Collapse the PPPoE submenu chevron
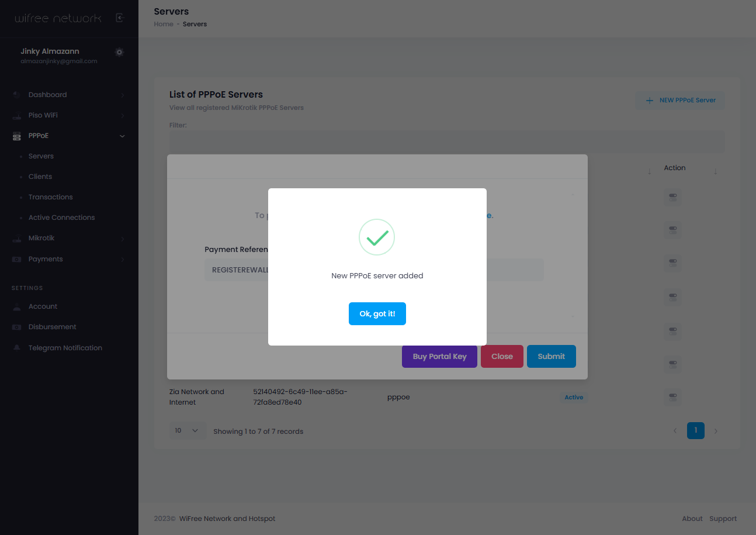Viewport: 756px width, 535px height. tap(122, 135)
